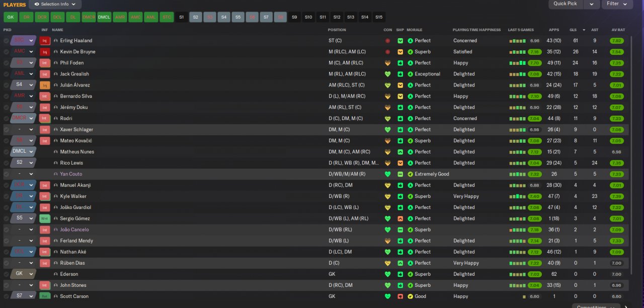Click the Int status icon next to Phil Foden

point(45,63)
